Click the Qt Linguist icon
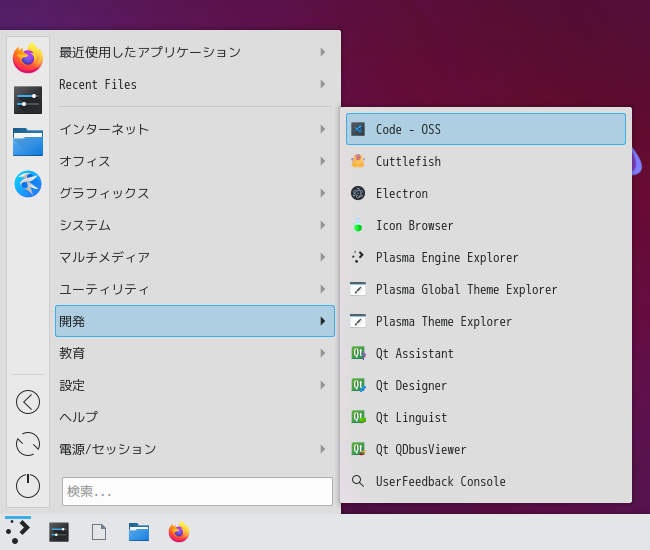This screenshot has height=550, width=650. 359,417
